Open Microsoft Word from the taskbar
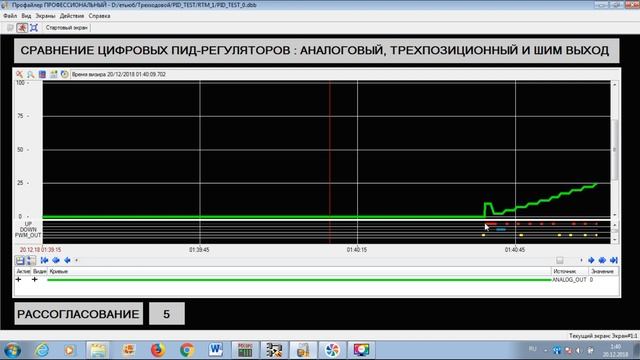The image size is (640, 360). coord(216,350)
